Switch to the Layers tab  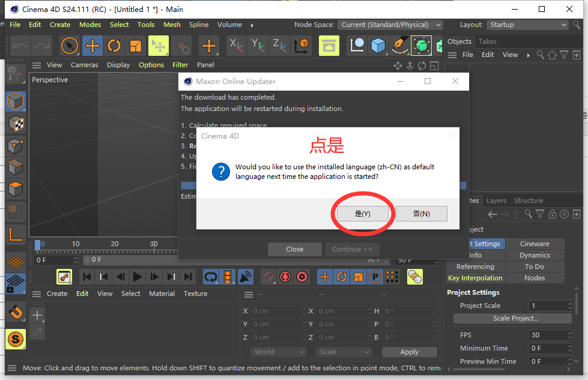point(496,201)
